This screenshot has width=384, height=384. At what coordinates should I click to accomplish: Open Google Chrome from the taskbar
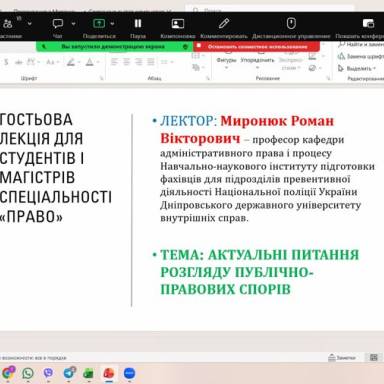click(8, 373)
